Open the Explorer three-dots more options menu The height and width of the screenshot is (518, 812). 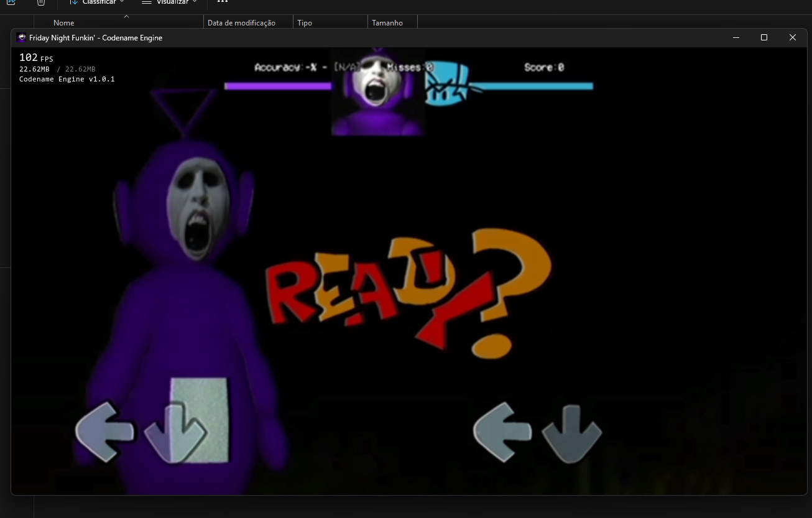click(222, 2)
